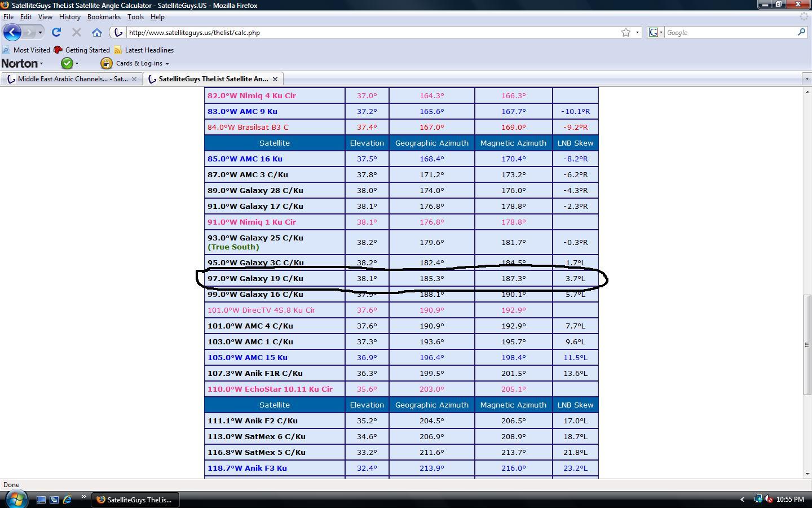Show hidden system tray icons arrow
The image size is (812, 508).
coord(742,500)
